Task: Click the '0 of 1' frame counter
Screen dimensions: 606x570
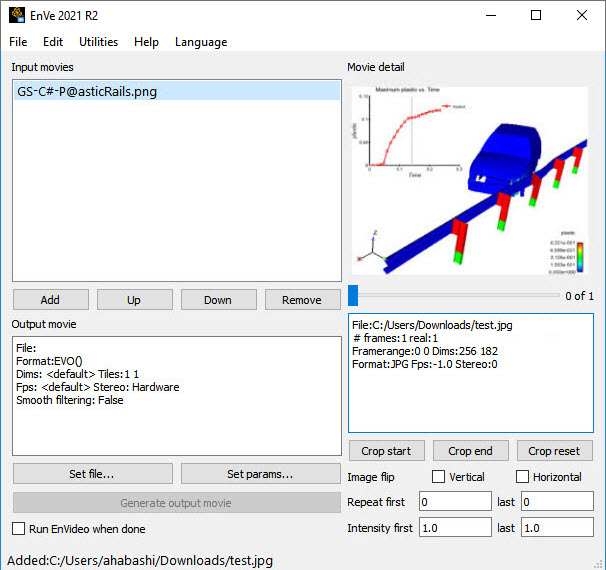Action: coord(579,296)
